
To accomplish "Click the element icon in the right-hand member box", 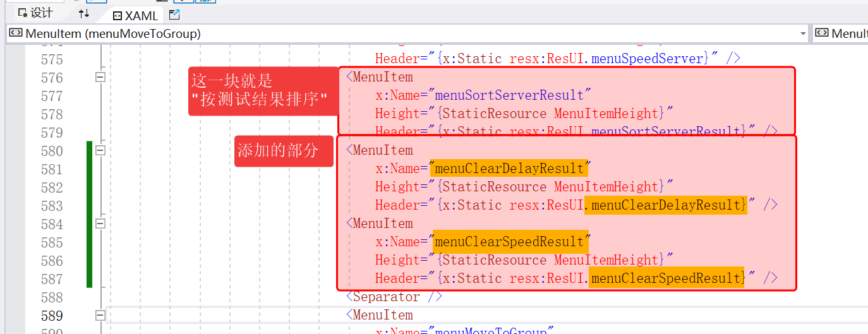I will (x=822, y=33).
